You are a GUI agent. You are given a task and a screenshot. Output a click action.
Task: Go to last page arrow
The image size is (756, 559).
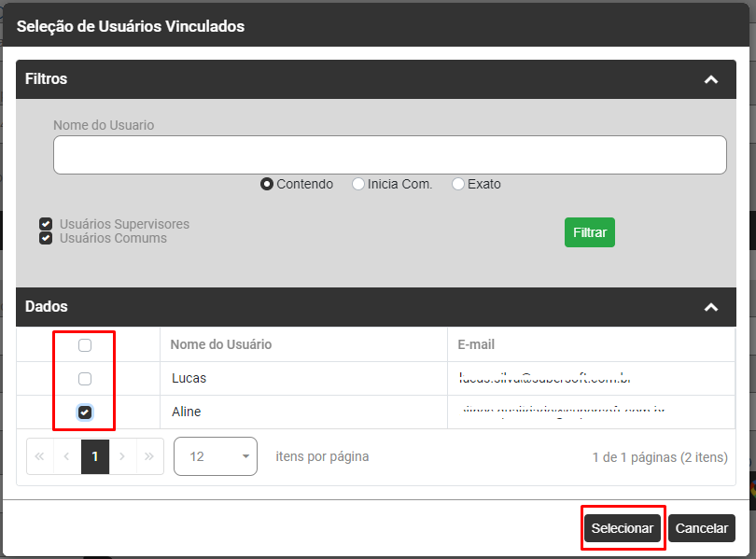coord(149,456)
